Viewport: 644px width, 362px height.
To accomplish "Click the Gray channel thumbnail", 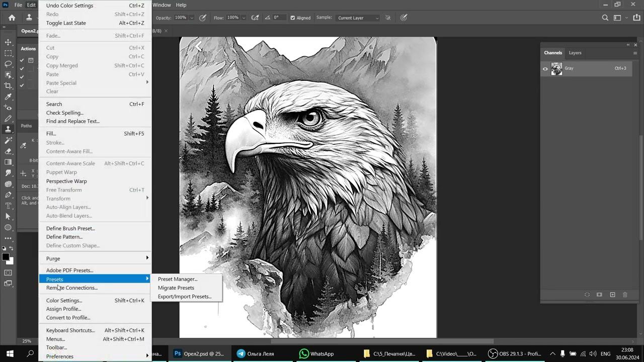I will click(x=556, y=69).
